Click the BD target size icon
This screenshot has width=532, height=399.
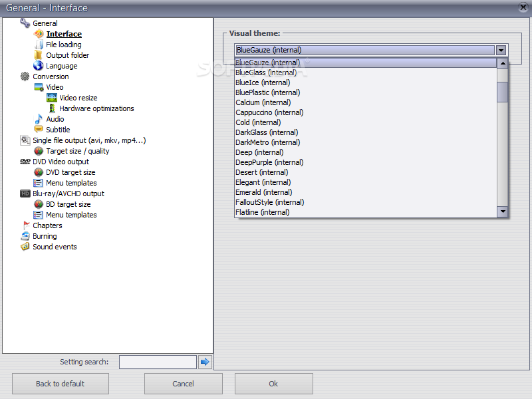point(39,204)
